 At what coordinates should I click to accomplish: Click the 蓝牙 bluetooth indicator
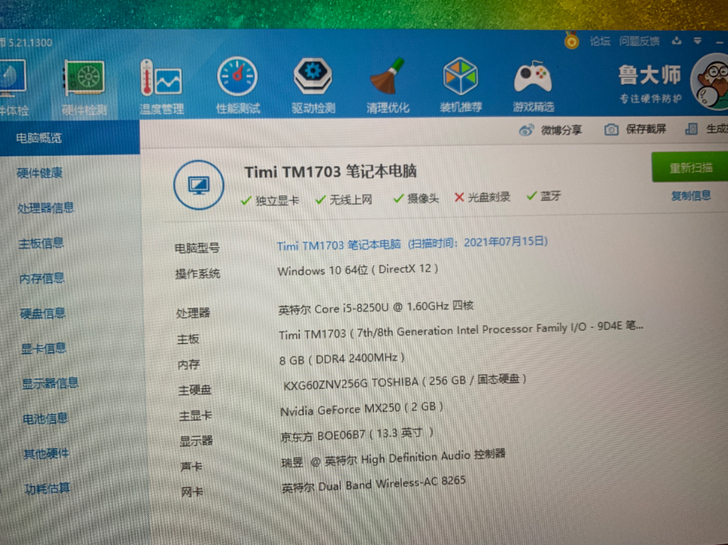[544, 196]
